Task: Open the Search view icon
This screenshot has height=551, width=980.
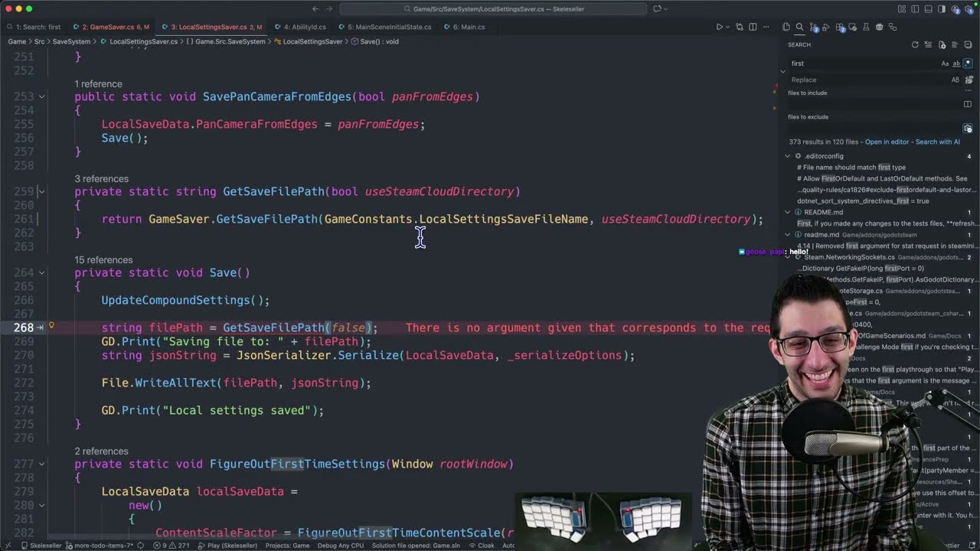Action: [x=799, y=27]
